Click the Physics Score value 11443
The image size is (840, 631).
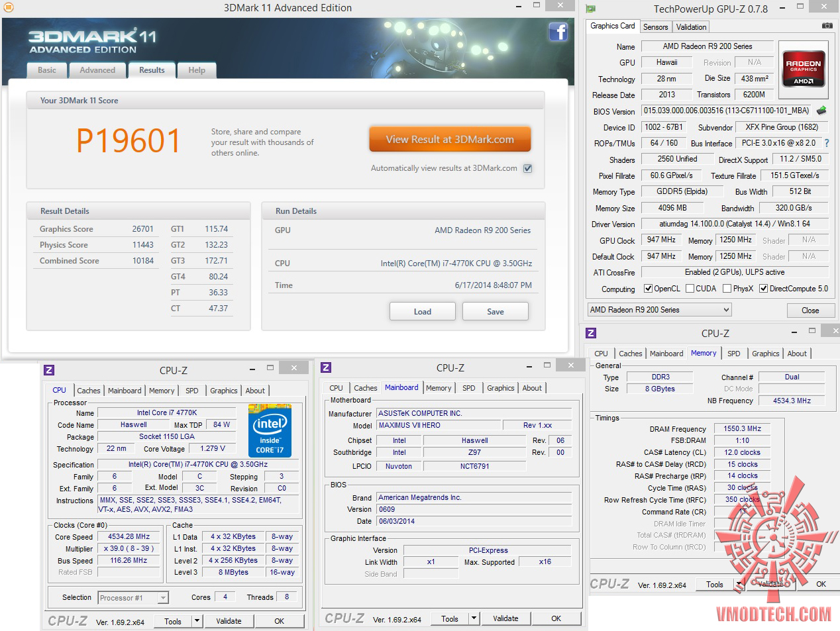click(x=142, y=245)
